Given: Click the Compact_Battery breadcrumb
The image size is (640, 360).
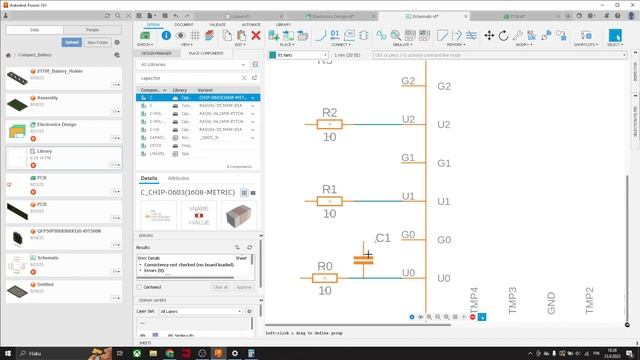Looking at the screenshot, I should pyautogui.click(x=35, y=55).
